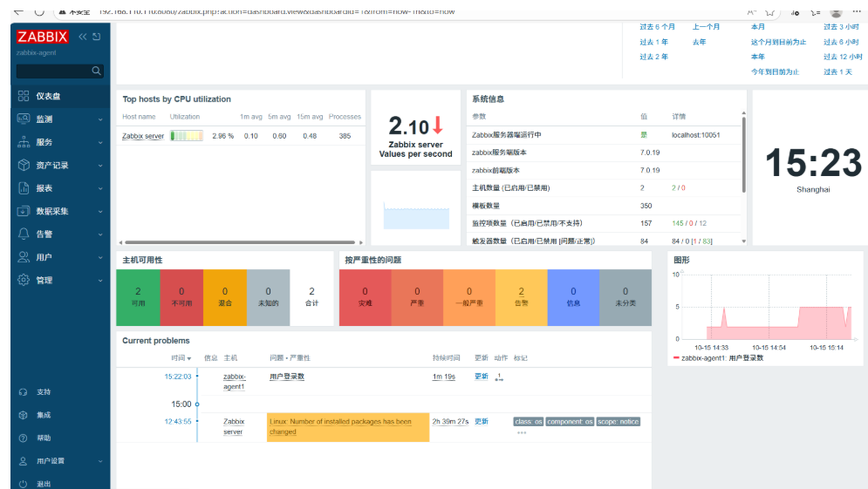Select the 过去 6 个月 time range

click(x=657, y=26)
